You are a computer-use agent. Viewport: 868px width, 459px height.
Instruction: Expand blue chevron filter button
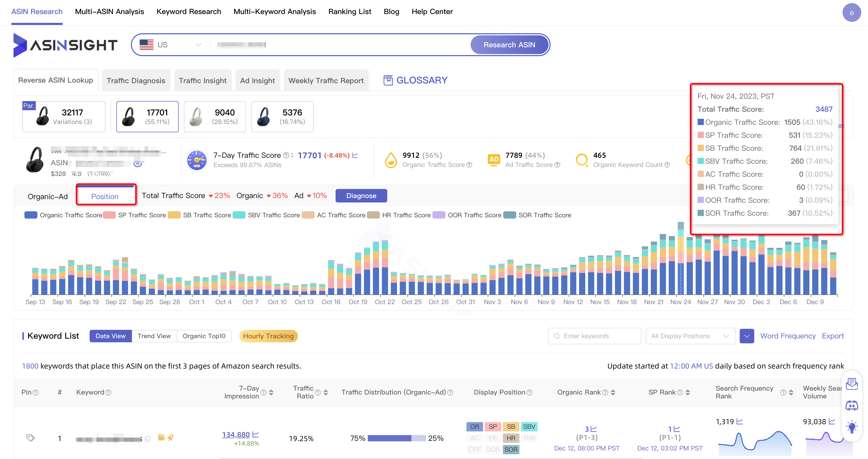[747, 336]
